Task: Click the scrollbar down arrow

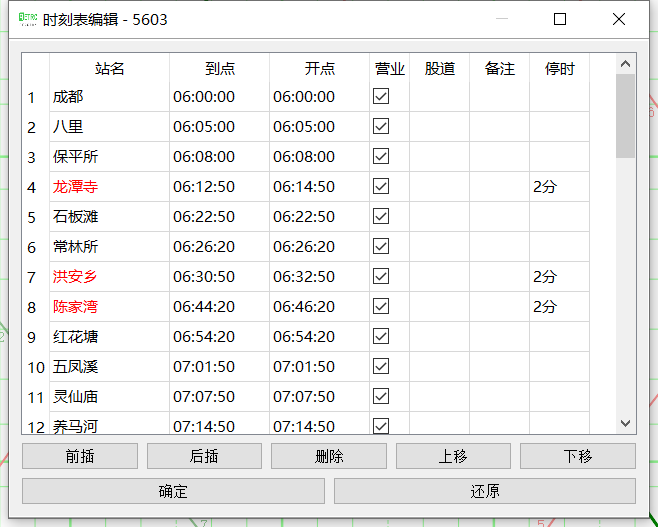Action: (625, 423)
